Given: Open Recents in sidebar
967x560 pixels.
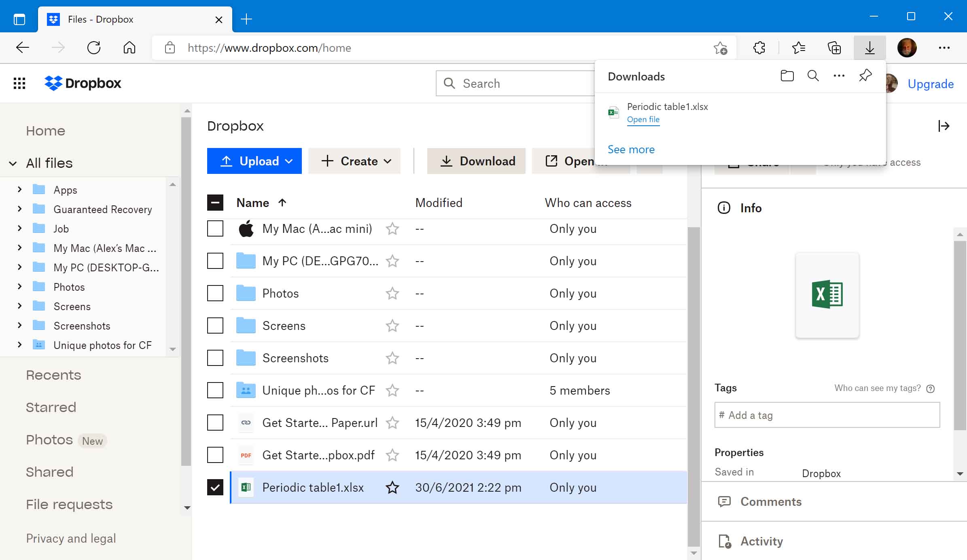Looking at the screenshot, I should tap(53, 375).
